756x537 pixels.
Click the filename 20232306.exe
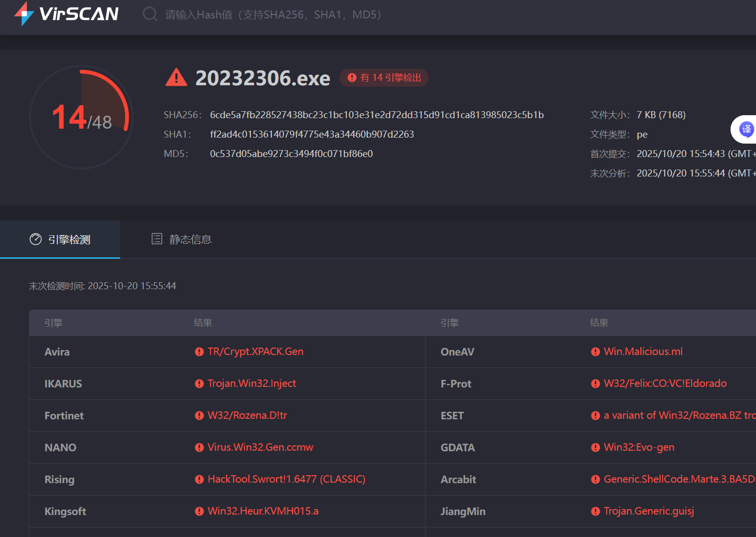(262, 78)
